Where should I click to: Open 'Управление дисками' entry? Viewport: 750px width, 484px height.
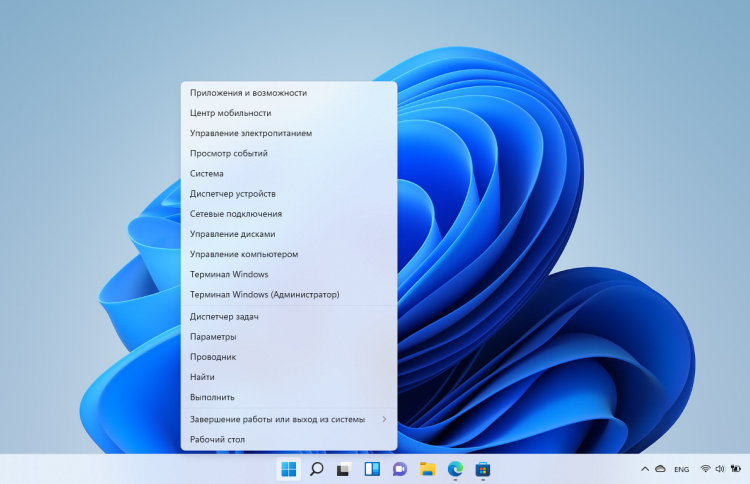click(232, 234)
